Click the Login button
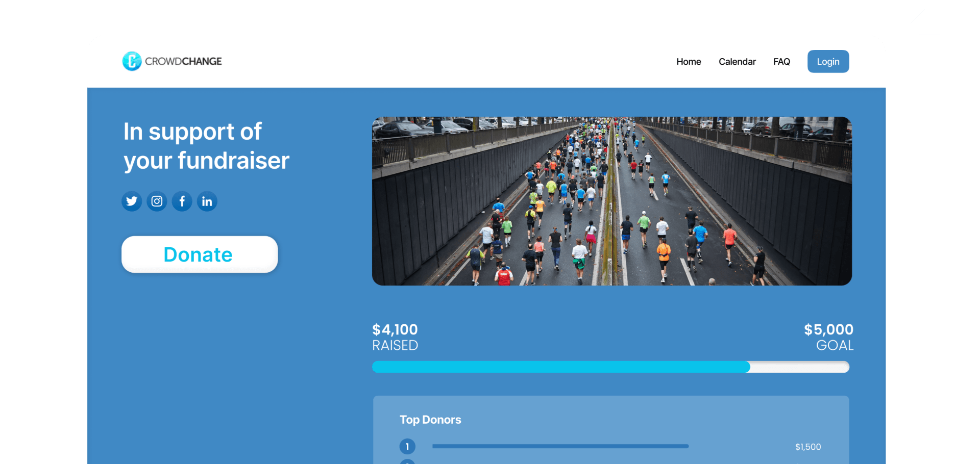980x464 pixels. [828, 61]
